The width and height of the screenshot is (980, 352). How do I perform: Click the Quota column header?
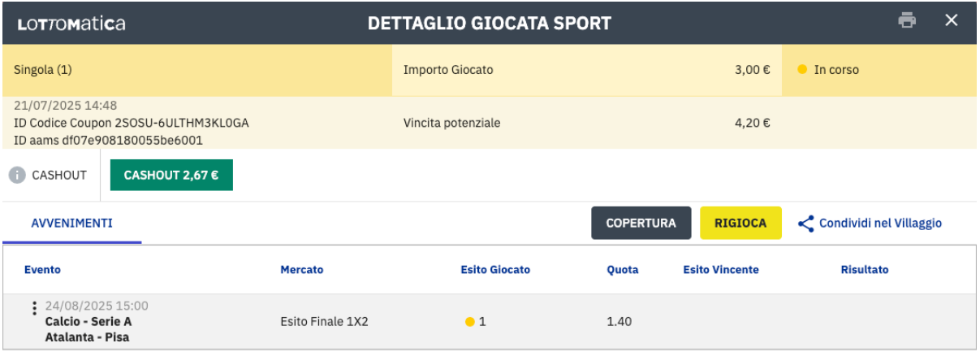[623, 270]
